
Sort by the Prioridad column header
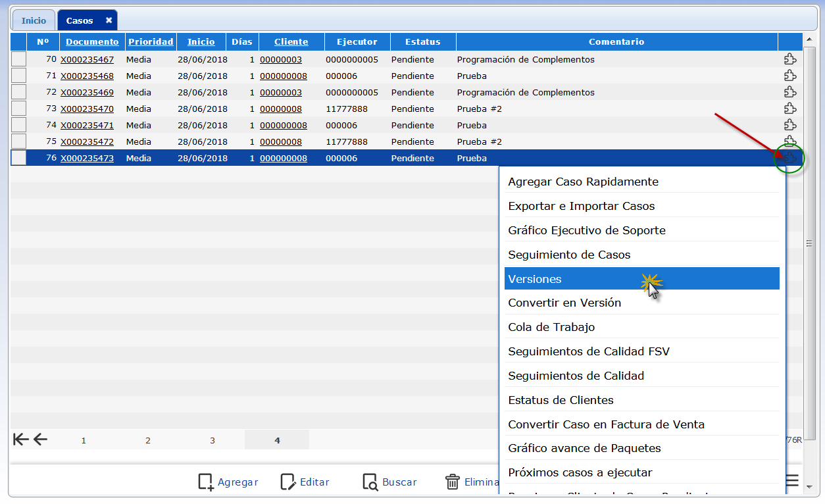point(151,41)
